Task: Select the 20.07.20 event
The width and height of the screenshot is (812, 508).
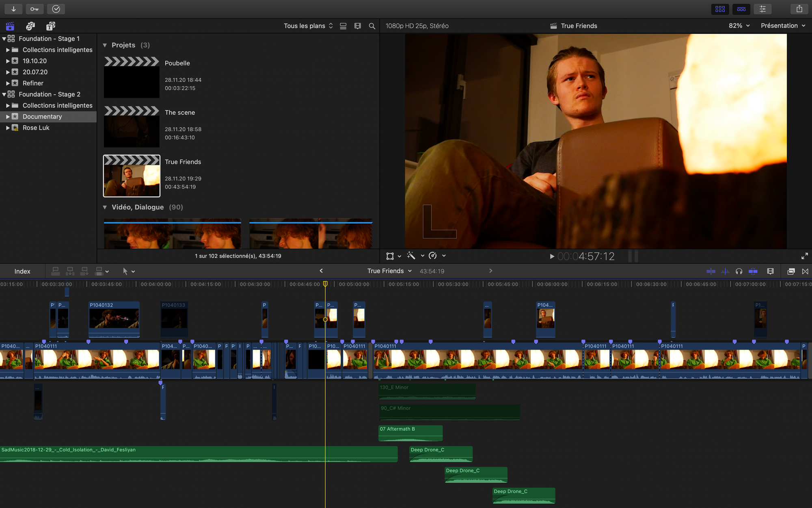Action: point(48,72)
